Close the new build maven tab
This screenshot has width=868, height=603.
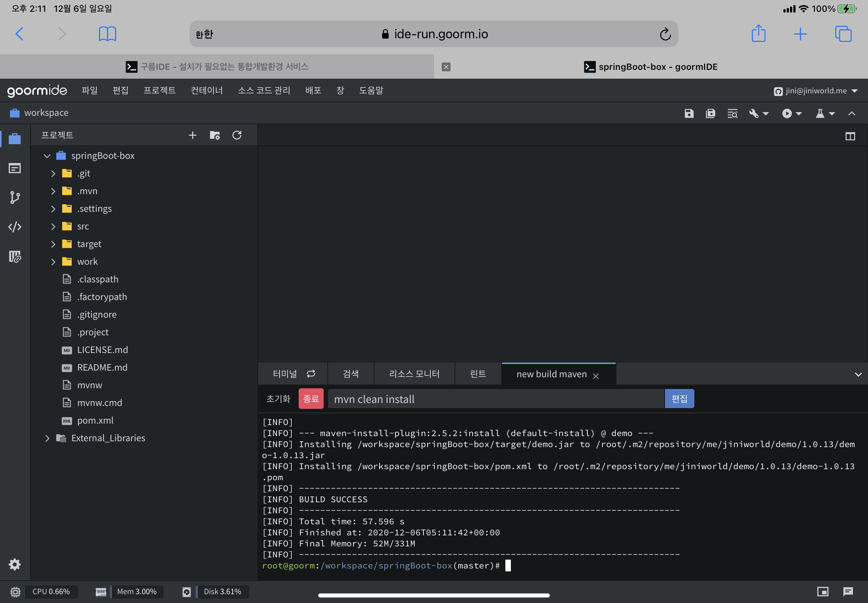click(x=596, y=376)
